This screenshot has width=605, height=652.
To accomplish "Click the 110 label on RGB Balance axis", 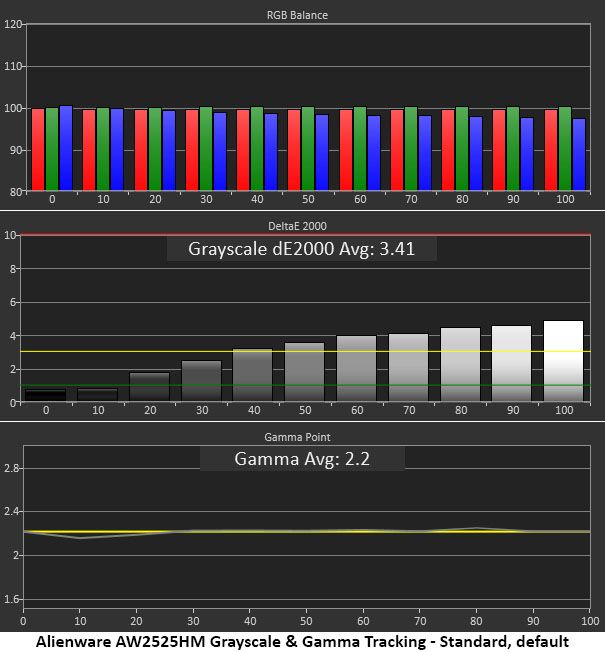I will click(x=12, y=66).
